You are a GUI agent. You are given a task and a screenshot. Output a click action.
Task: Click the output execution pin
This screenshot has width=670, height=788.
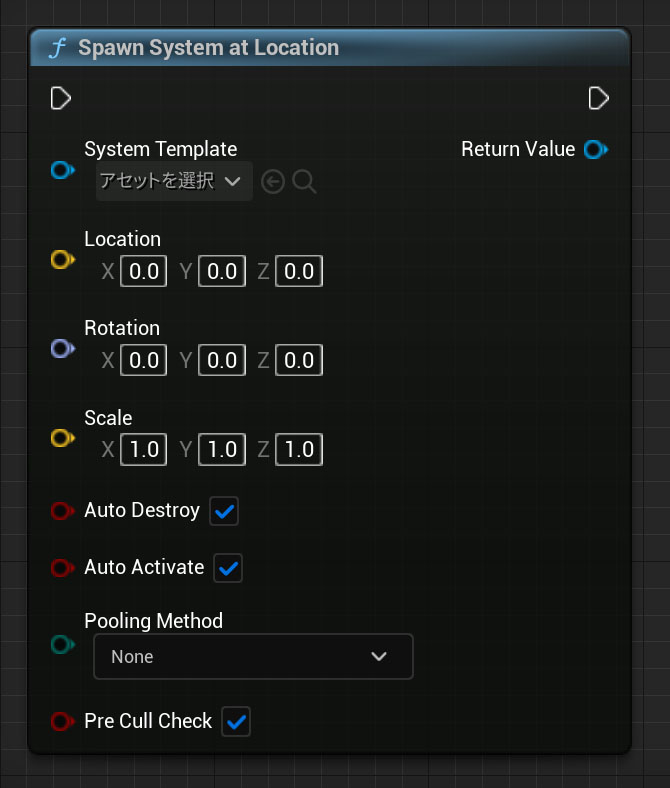[x=599, y=98]
